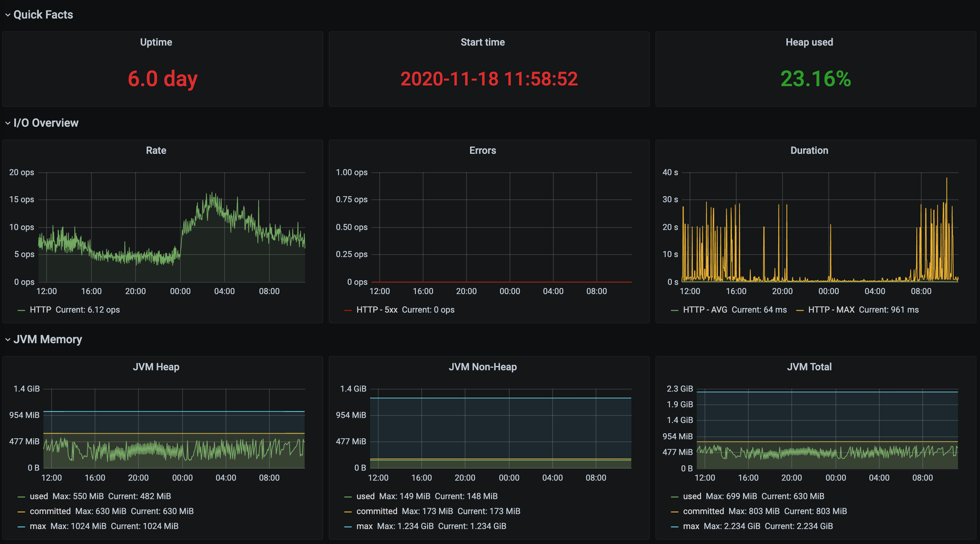Click blue color line of JVM Total max
980x544 pixels.
(675, 527)
